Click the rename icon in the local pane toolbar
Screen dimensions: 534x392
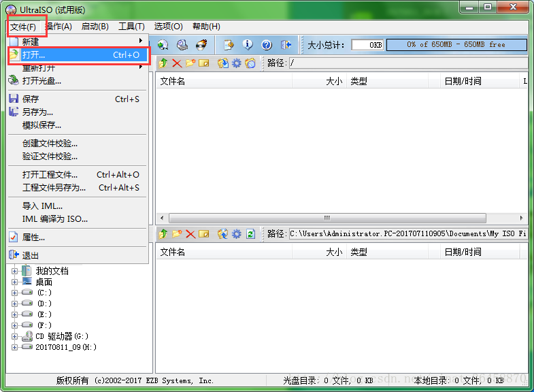coord(203,234)
